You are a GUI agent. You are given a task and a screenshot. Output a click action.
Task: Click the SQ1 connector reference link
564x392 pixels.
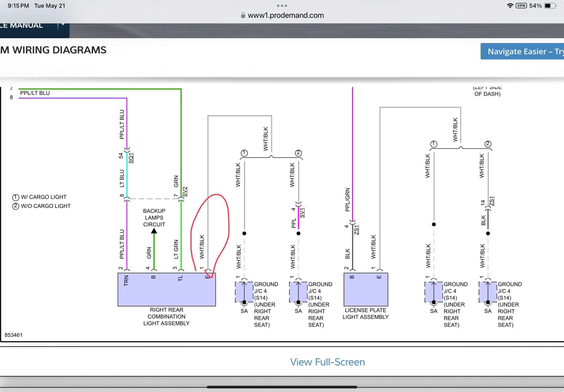pos(131,158)
